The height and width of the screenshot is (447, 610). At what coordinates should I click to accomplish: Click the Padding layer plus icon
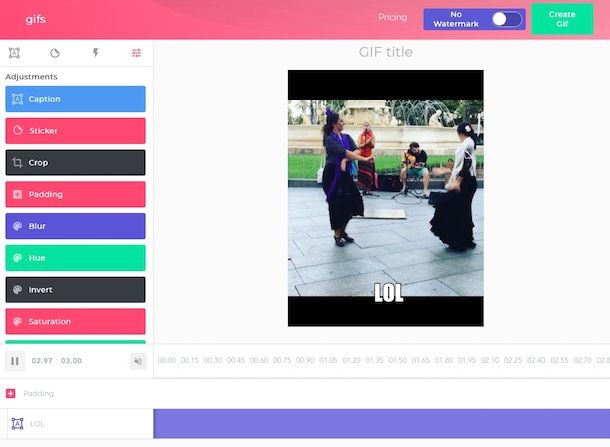(x=11, y=393)
